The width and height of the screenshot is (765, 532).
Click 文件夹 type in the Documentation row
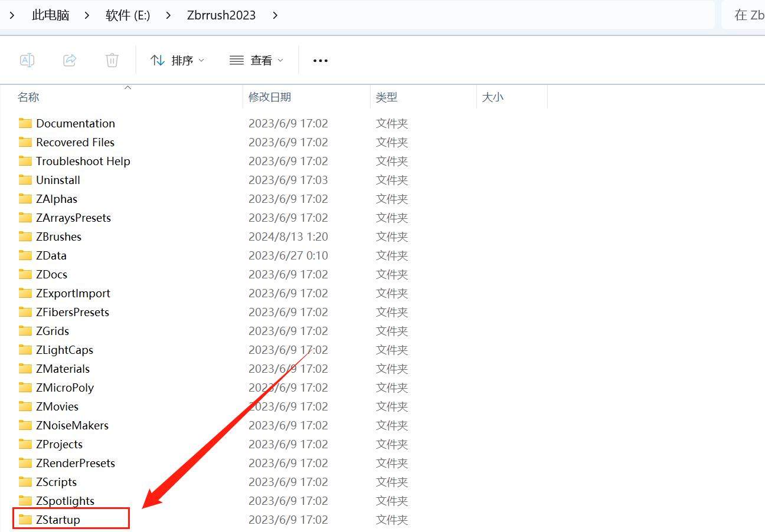click(x=392, y=123)
